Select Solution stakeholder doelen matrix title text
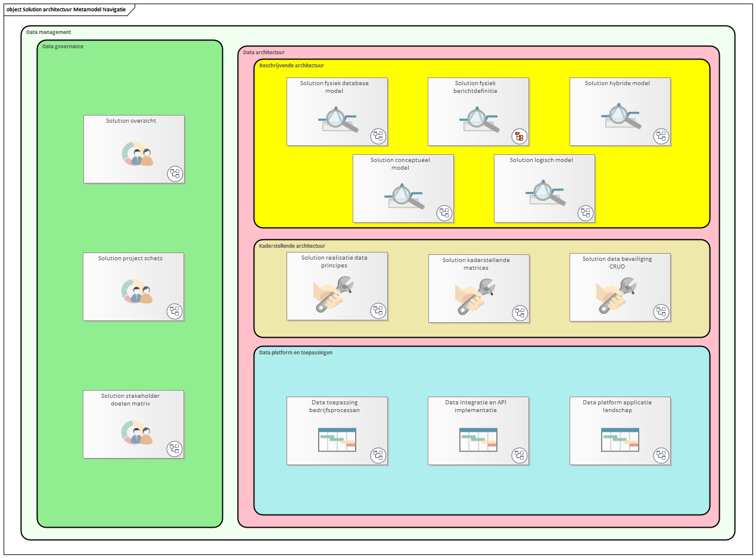Image resolution: width=756 pixels, height=558 pixels. 130,400
